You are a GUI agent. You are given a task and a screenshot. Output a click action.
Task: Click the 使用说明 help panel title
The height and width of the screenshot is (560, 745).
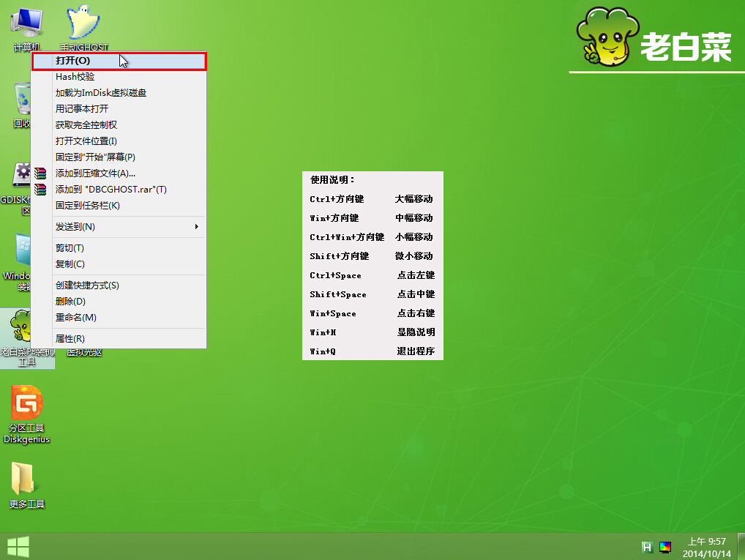pyautogui.click(x=332, y=179)
